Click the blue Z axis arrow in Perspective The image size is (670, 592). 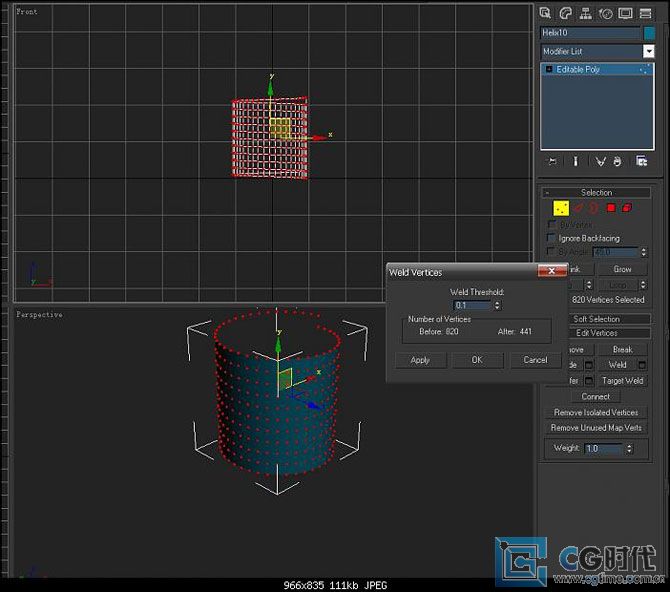(314, 405)
